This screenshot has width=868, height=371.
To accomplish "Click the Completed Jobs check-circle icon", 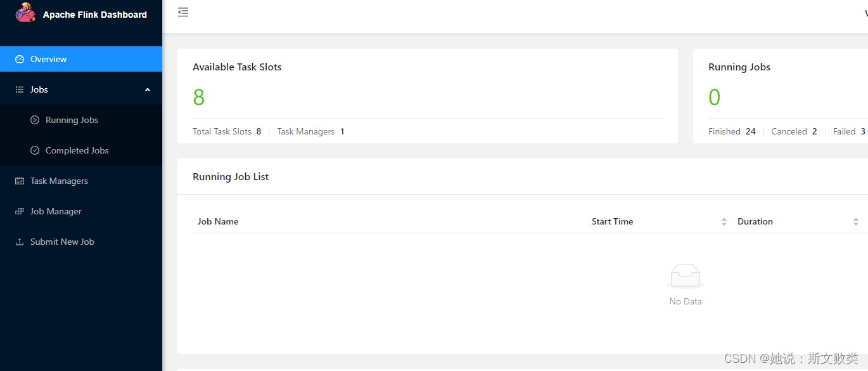I will (x=35, y=150).
